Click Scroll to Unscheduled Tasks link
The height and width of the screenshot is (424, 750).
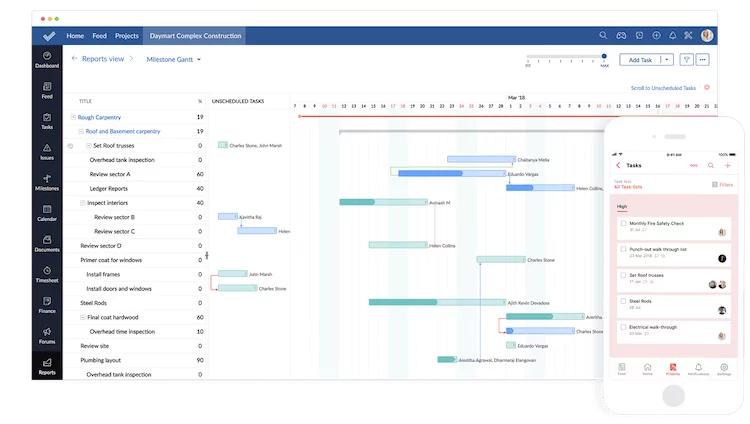[x=664, y=88]
